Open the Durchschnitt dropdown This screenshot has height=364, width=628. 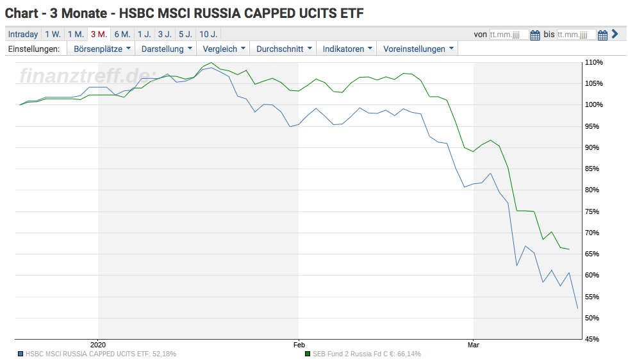[x=284, y=49]
